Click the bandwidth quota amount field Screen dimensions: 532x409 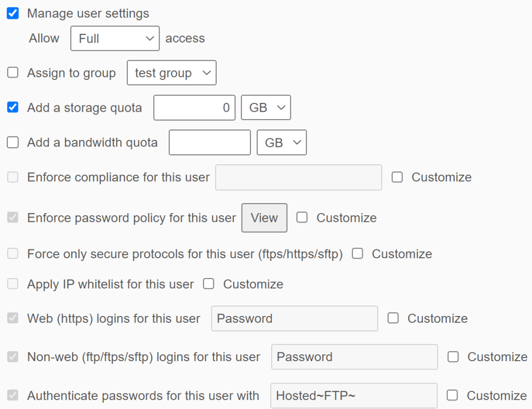coord(209,142)
